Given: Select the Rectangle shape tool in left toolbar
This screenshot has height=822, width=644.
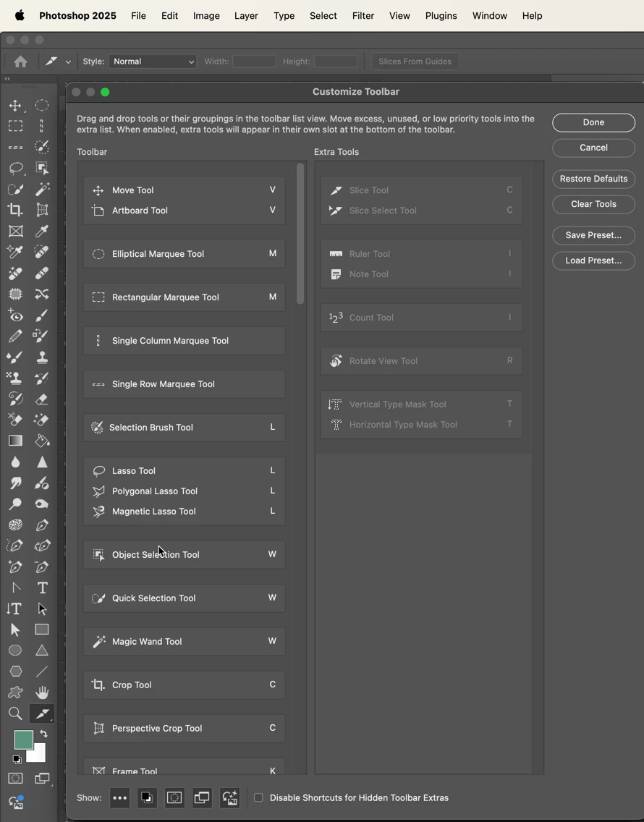Looking at the screenshot, I should pyautogui.click(x=42, y=630).
